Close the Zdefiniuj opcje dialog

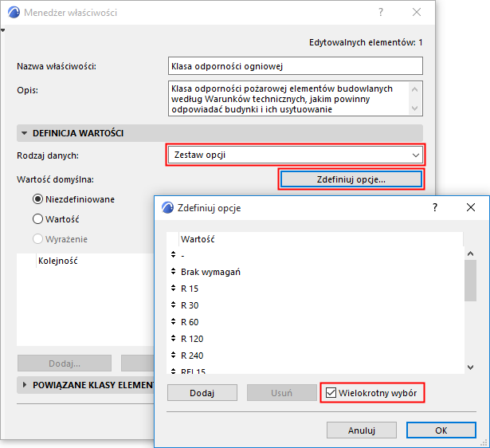471,207
